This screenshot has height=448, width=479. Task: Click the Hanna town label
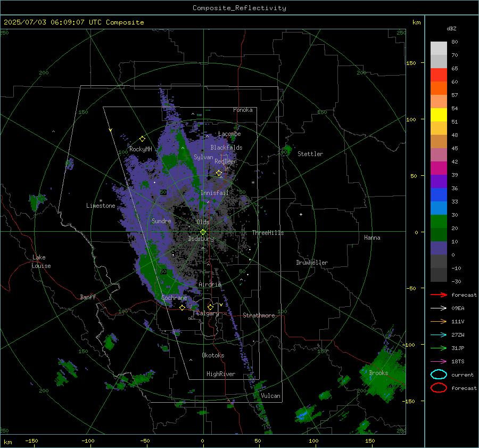(x=372, y=238)
